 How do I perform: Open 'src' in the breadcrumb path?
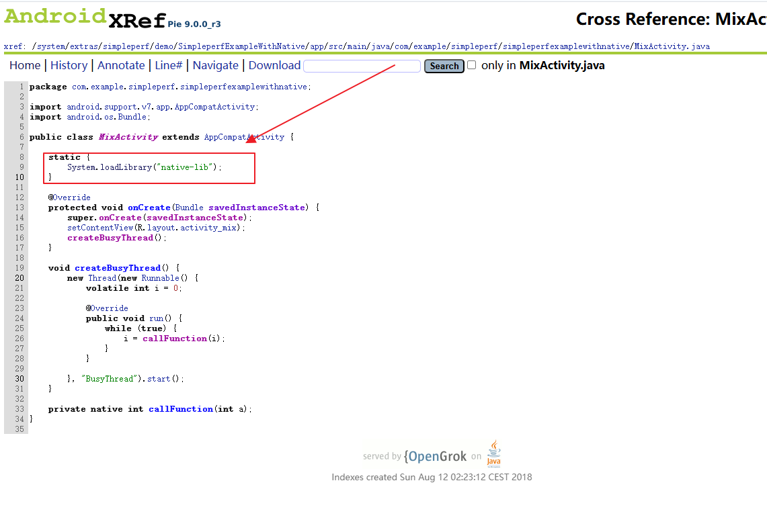[x=335, y=46]
